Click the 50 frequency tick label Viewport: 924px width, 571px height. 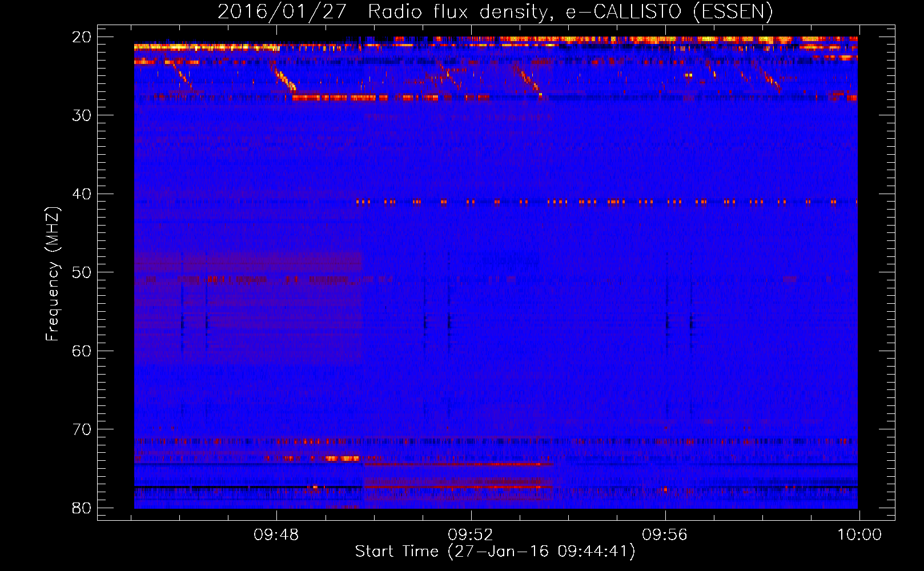[x=82, y=272]
